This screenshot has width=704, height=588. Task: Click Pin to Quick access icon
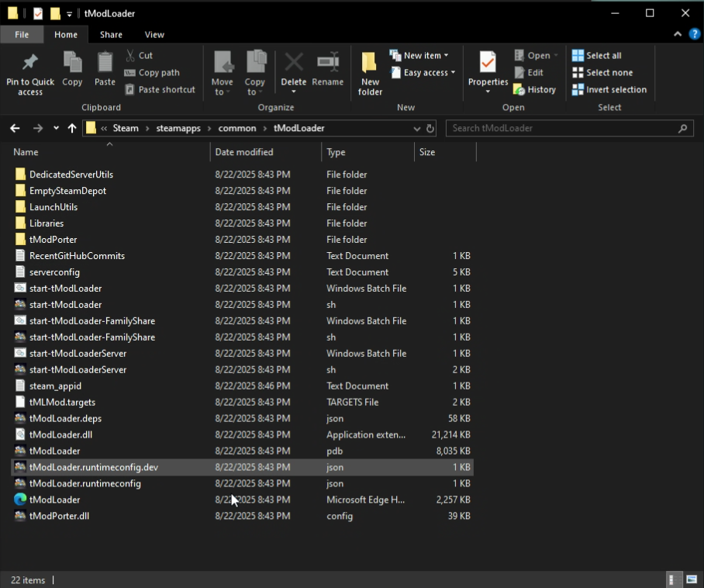(30, 62)
